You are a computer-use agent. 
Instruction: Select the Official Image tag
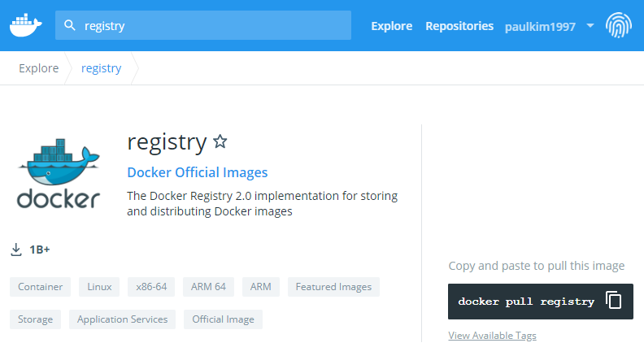tap(223, 319)
